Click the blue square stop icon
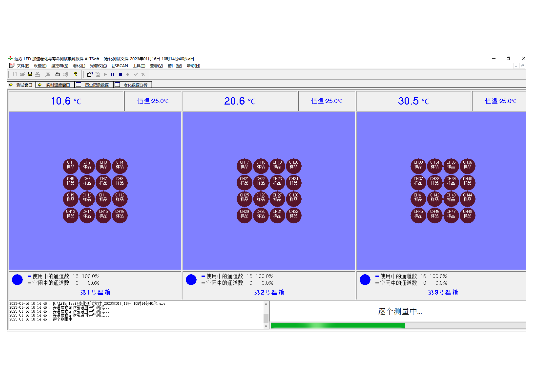 pos(120,74)
